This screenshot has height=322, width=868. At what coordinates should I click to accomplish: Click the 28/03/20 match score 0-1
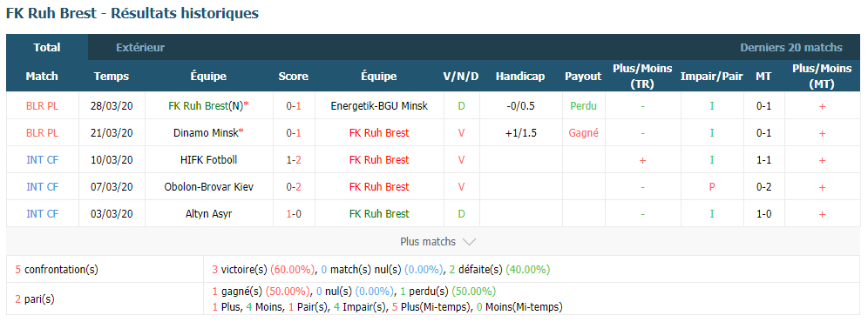(294, 105)
